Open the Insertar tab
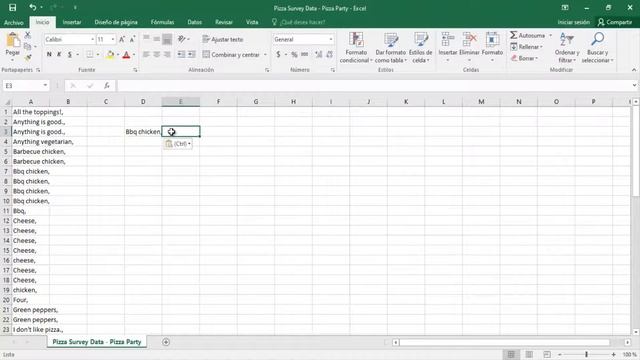This screenshot has width=640, height=360. (72, 22)
